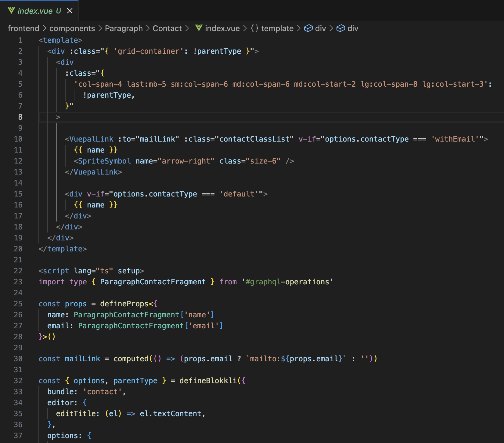
Task: Click 'withEmail' string on line 10
Action: (455, 139)
